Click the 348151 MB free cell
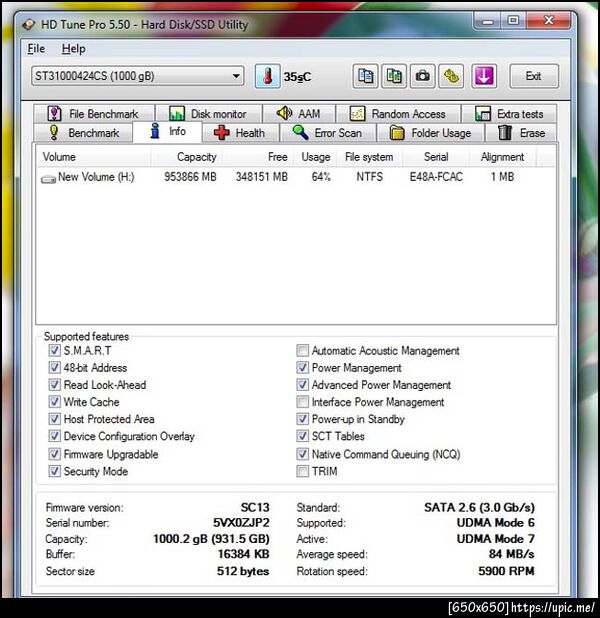This screenshot has width=600, height=618. (x=262, y=177)
